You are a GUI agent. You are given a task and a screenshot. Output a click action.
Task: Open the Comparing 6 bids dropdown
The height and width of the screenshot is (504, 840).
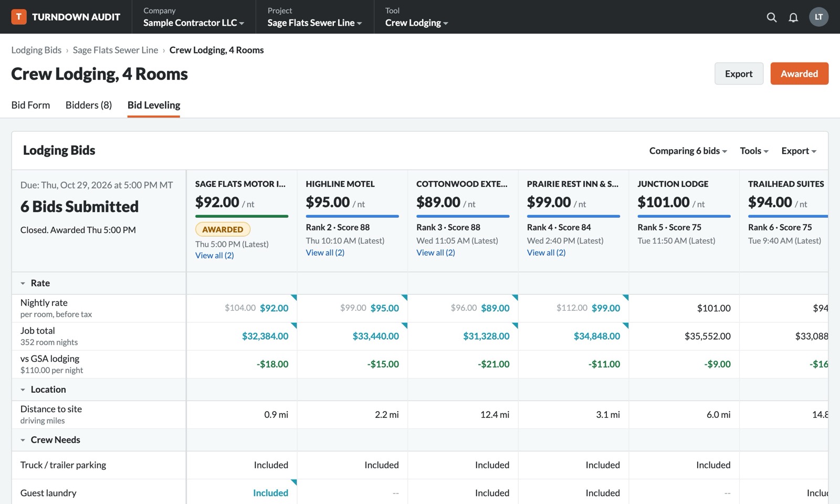pos(688,151)
